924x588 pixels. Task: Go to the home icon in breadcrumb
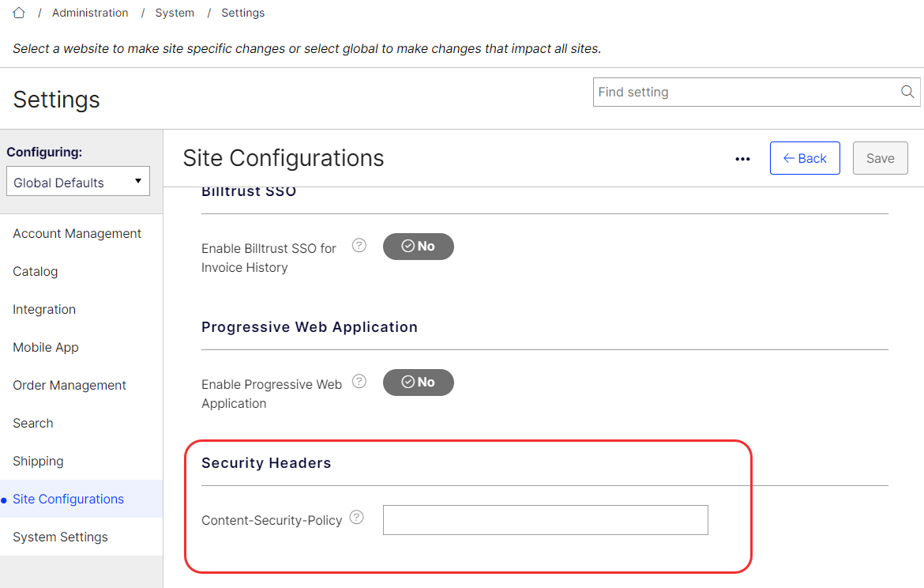click(x=19, y=13)
